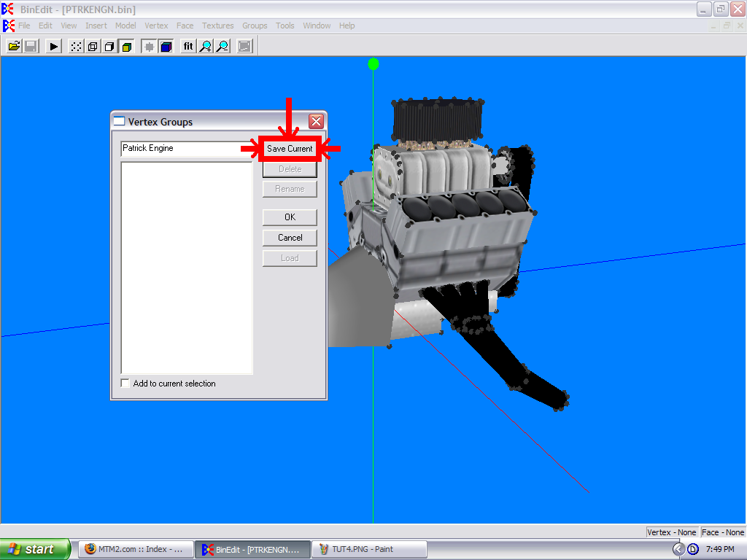Zoom out with the magnifier minus icon

tap(222, 46)
